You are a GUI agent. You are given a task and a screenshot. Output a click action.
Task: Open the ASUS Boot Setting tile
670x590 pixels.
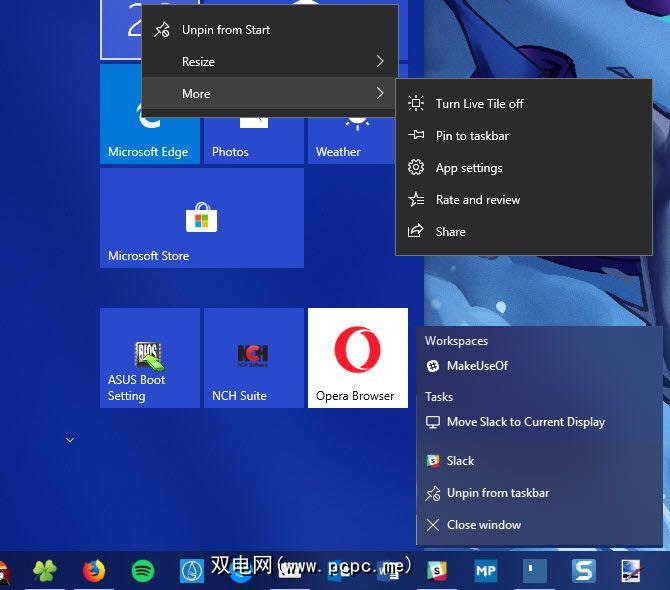(150, 357)
